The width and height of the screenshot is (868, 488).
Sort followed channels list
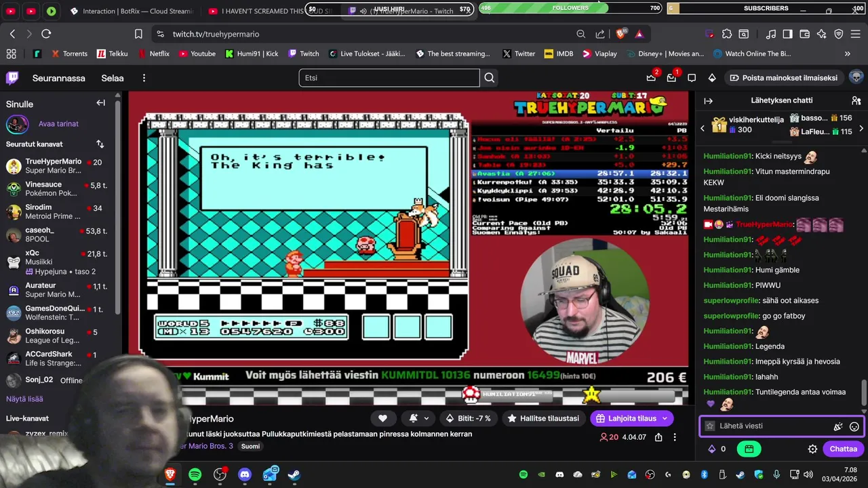[100, 144]
